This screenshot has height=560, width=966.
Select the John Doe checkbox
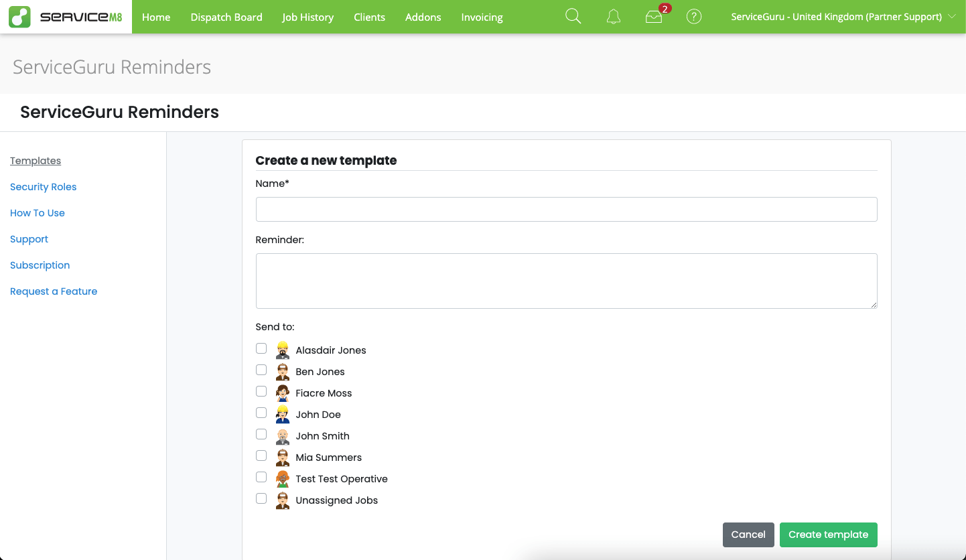[261, 413]
